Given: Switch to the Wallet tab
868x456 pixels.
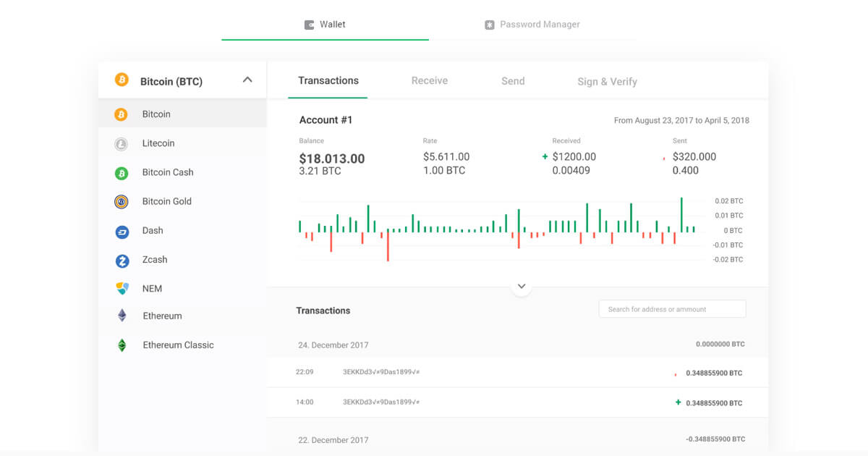Looking at the screenshot, I should point(325,25).
